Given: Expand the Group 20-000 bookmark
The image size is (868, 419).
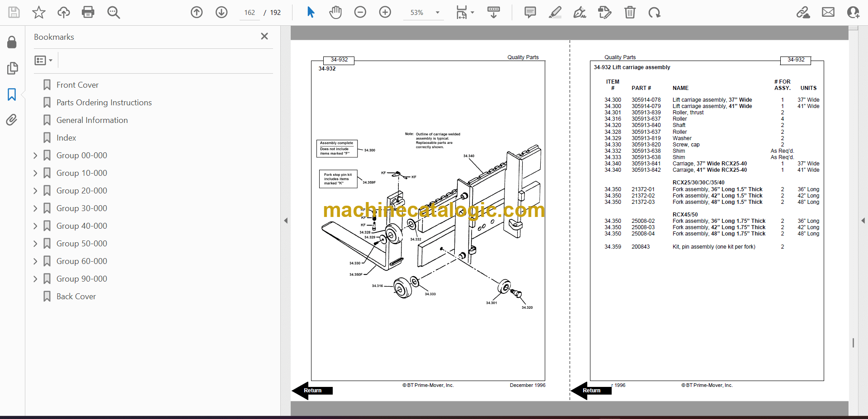Looking at the screenshot, I should 35,191.
